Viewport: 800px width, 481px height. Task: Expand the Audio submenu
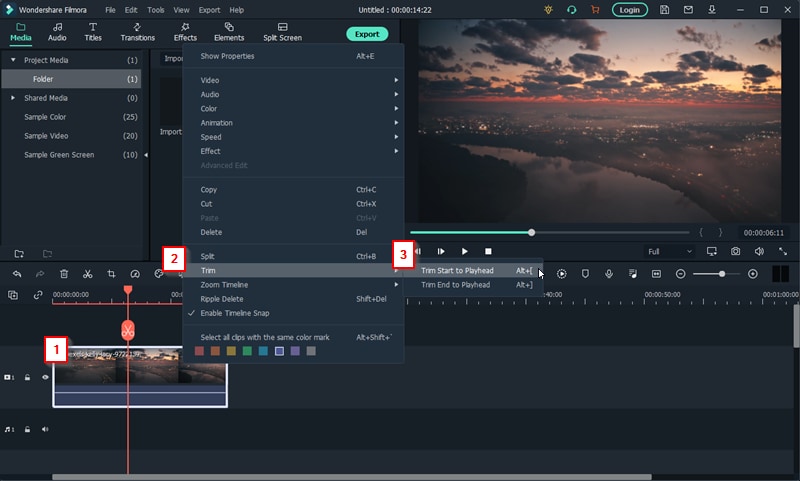point(293,94)
